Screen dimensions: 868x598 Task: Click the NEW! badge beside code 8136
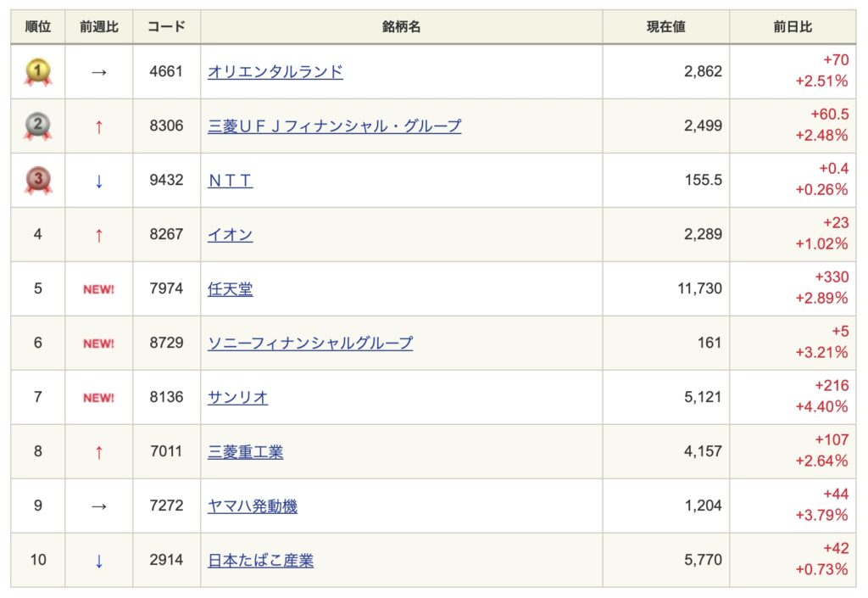[x=98, y=398]
